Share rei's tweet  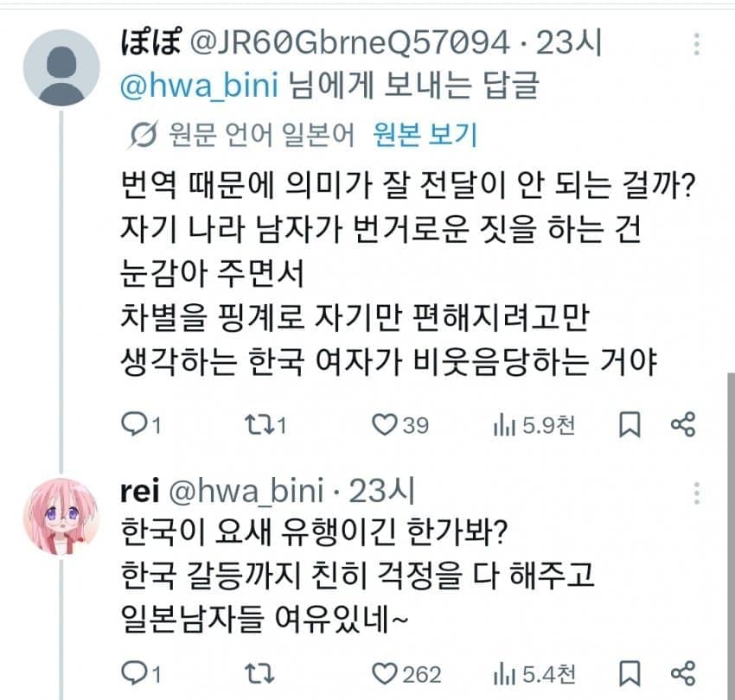(x=683, y=674)
